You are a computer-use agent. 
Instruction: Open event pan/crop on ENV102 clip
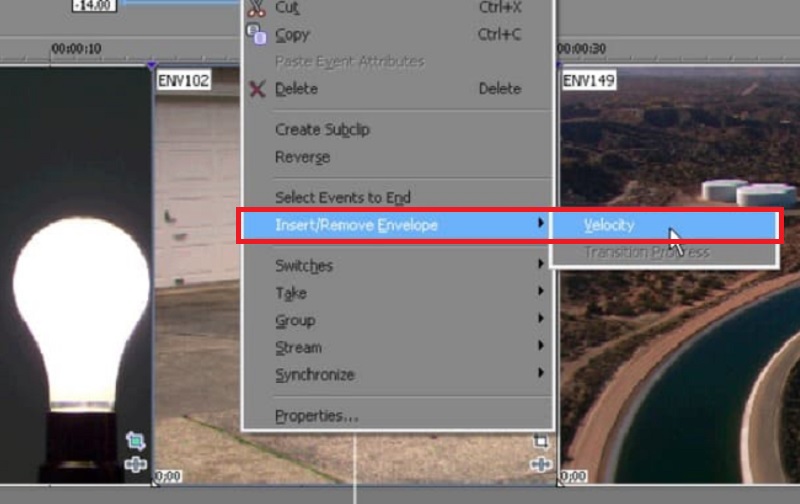click(541, 441)
